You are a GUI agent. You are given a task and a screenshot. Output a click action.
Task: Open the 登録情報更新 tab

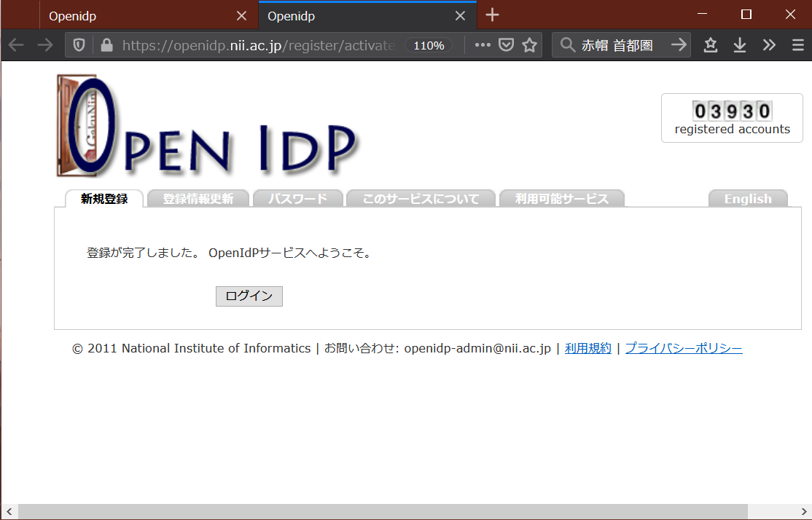tap(198, 199)
